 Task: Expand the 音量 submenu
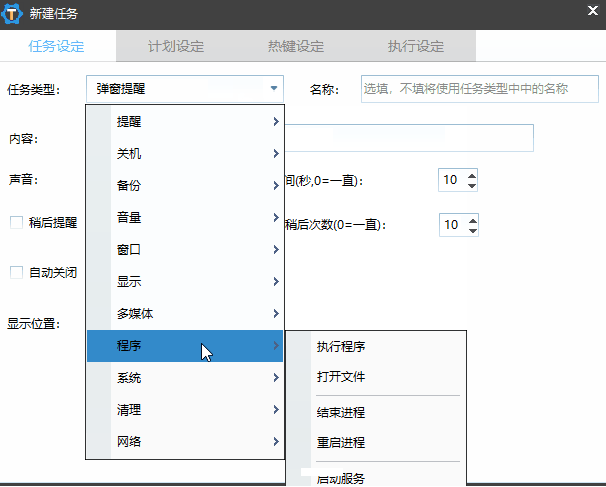tap(185, 218)
